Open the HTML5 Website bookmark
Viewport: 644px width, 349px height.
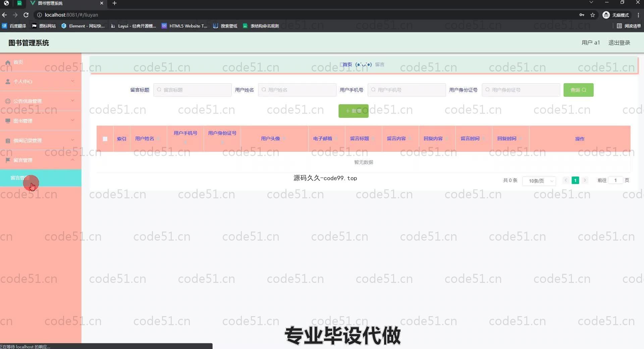point(184,26)
